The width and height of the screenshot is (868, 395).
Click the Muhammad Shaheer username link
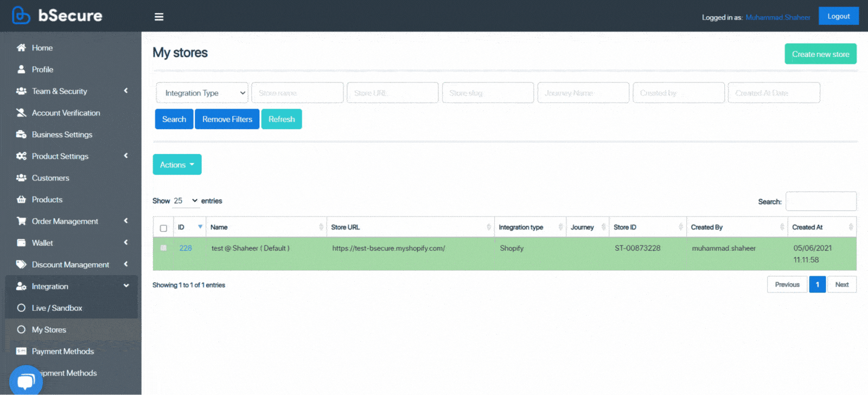click(778, 17)
